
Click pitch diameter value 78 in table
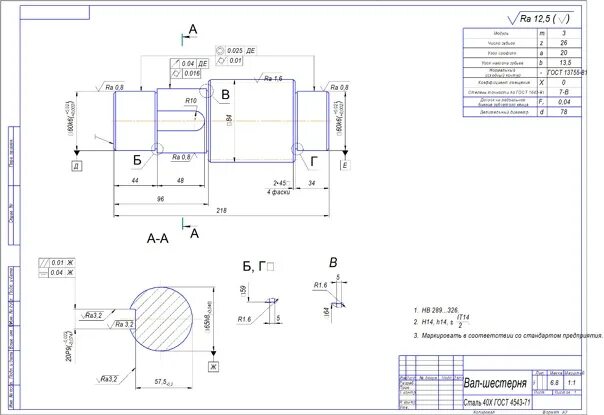(564, 112)
